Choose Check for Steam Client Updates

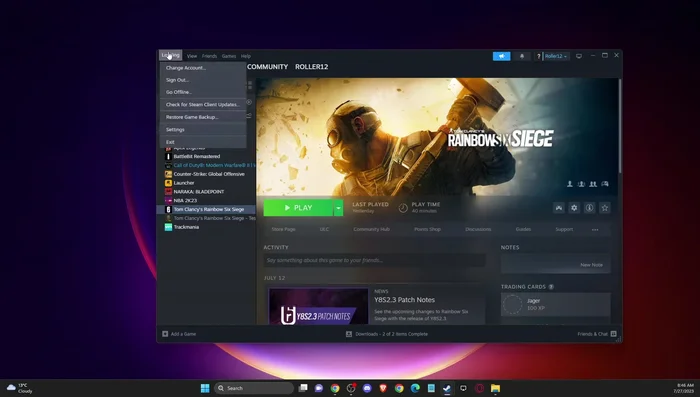click(203, 104)
